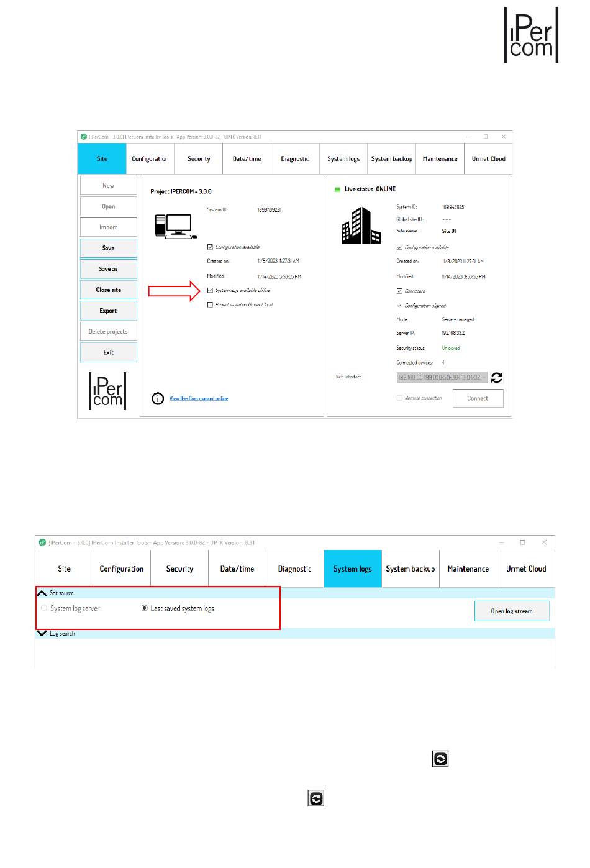Switch to Maintenance tab in lower window

point(468,569)
